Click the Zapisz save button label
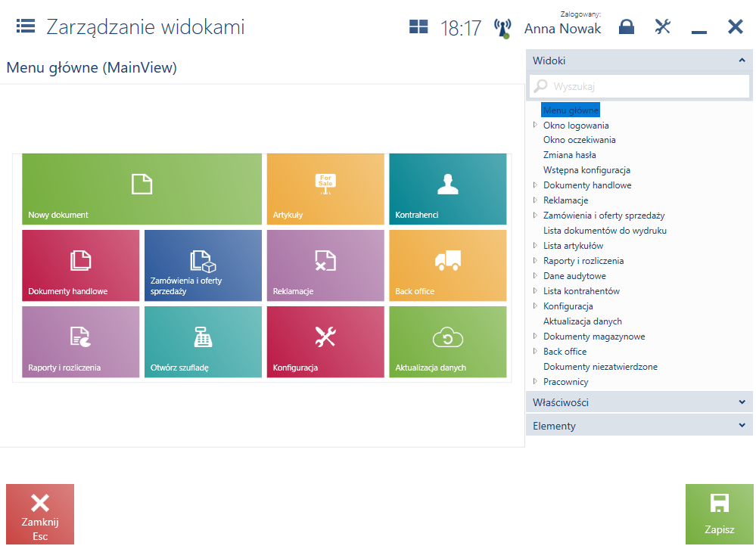Image resolution: width=756 pixels, height=546 pixels. 720,529
